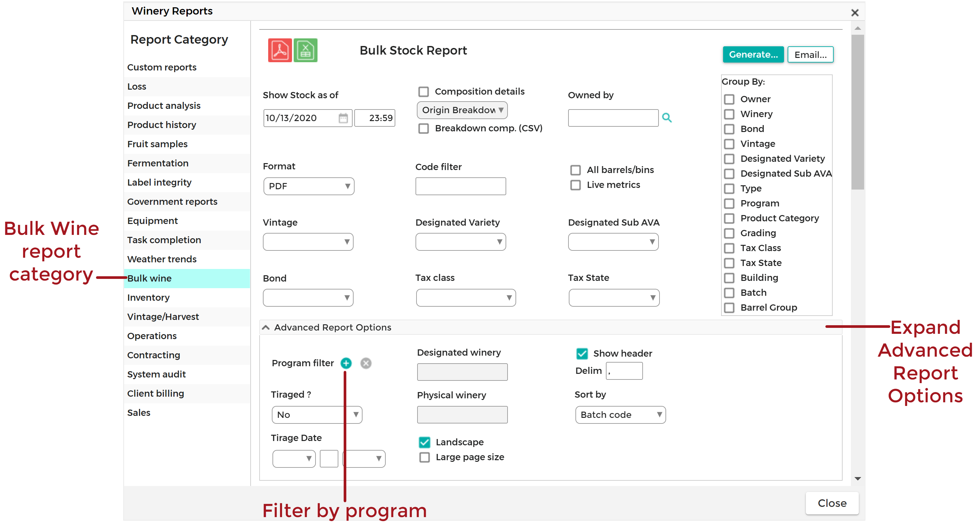Select Vintage/Harvest category

click(187, 317)
